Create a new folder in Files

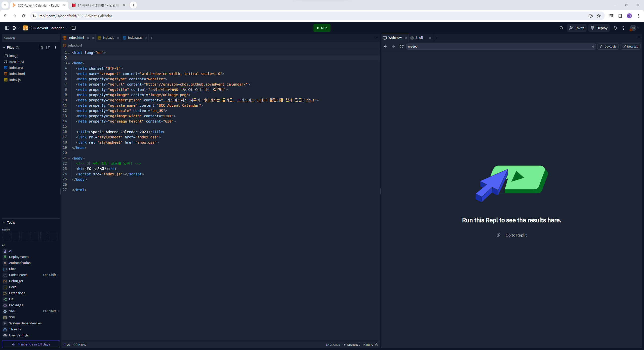point(48,48)
